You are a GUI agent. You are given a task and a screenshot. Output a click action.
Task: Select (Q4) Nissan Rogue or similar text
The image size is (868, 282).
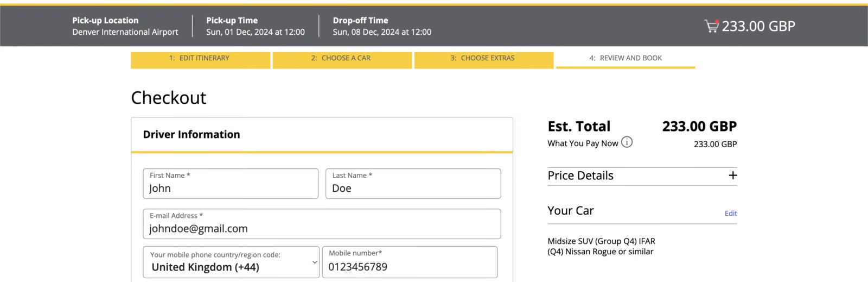(601, 252)
